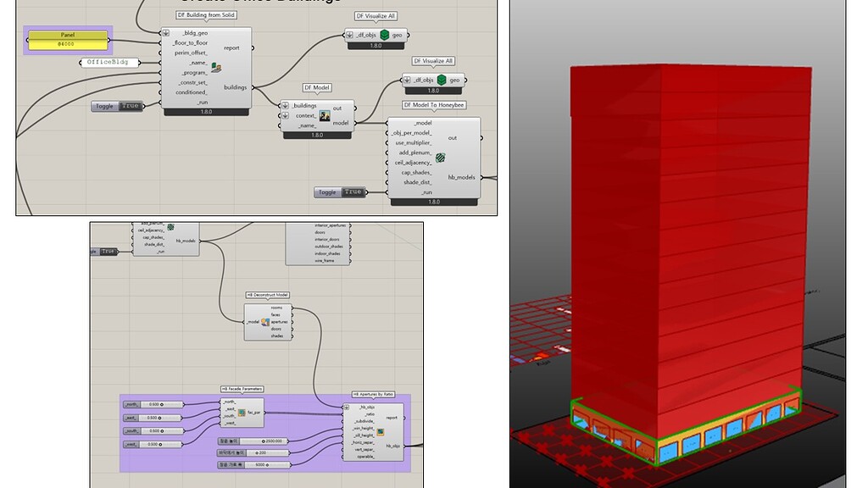This screenshot has height=488, width=868.
Task: Toggle the partially visible True boolean at far left
Action: pyautogui.click(x=107, y=252)
